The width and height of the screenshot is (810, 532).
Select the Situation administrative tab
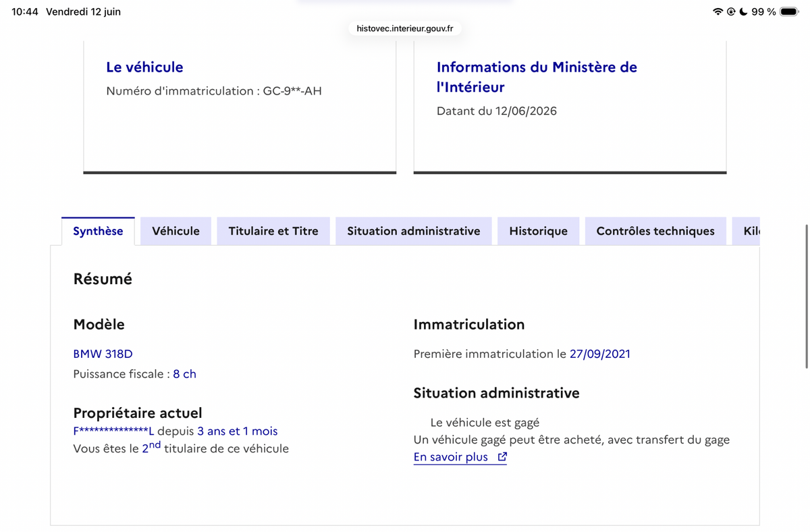click(x=414, y=231)
